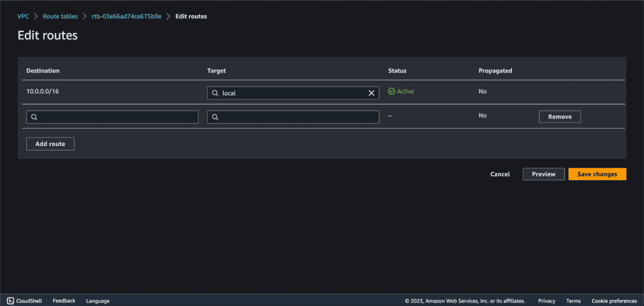
Task: Click search icon in empty target field
Action: pos(215,118)
